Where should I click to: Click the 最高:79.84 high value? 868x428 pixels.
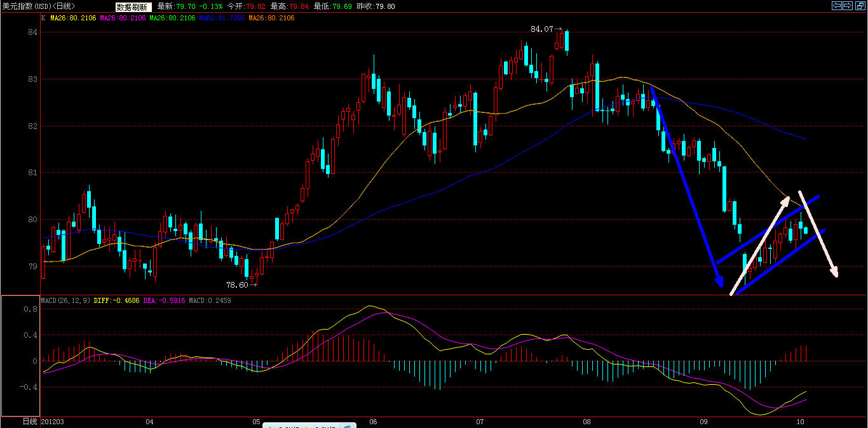tap(288, 6)
